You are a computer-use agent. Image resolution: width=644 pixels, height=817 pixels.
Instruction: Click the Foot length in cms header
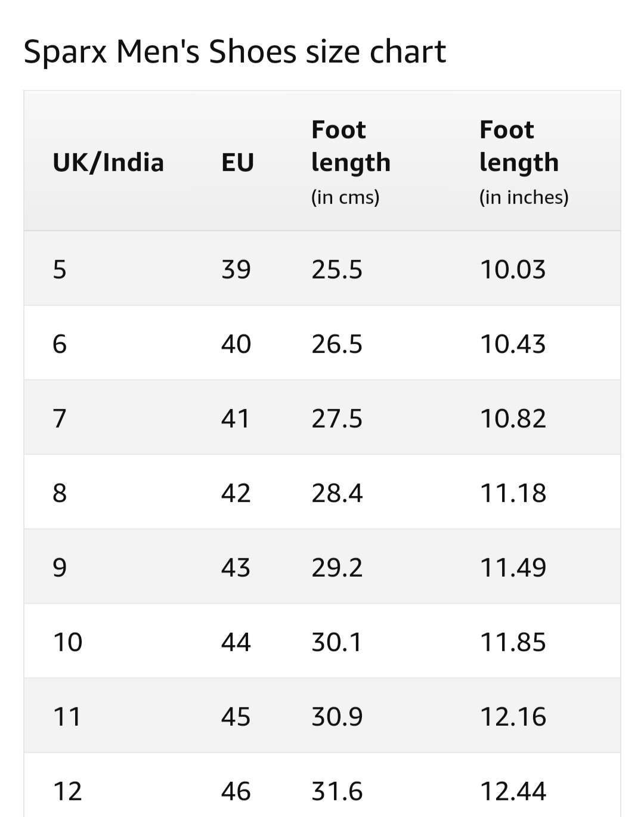(351, 162)
